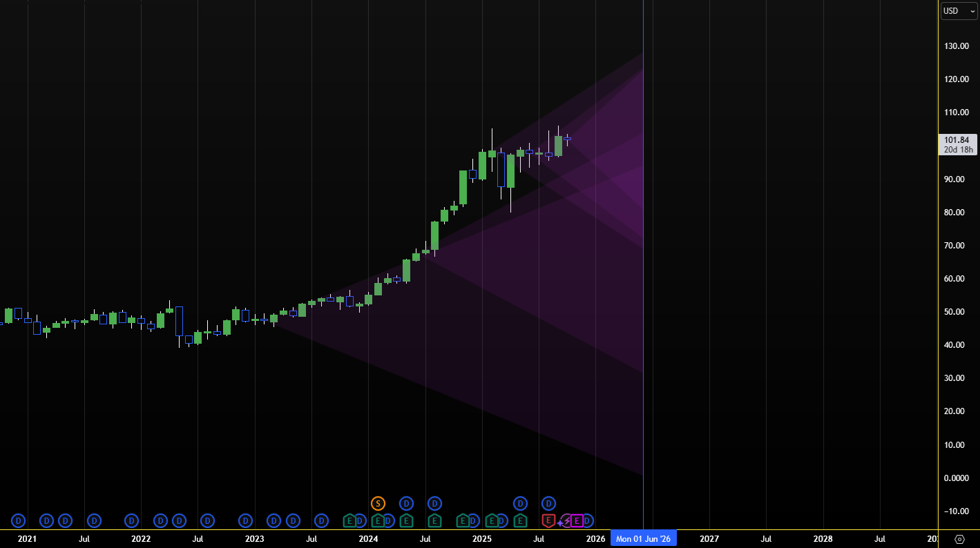Click the green E marker just after Jul 2024
980x548 pixels.
(434, 520)
